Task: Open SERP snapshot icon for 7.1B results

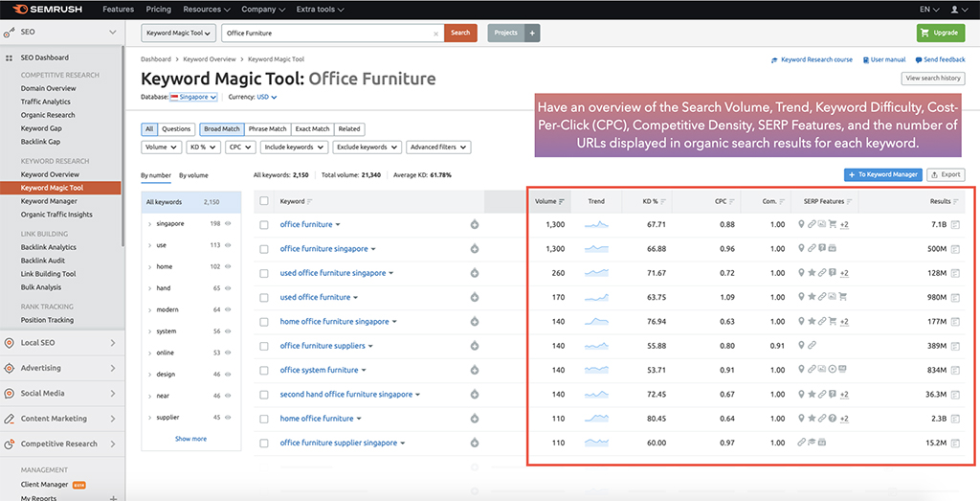Action: 955,224
